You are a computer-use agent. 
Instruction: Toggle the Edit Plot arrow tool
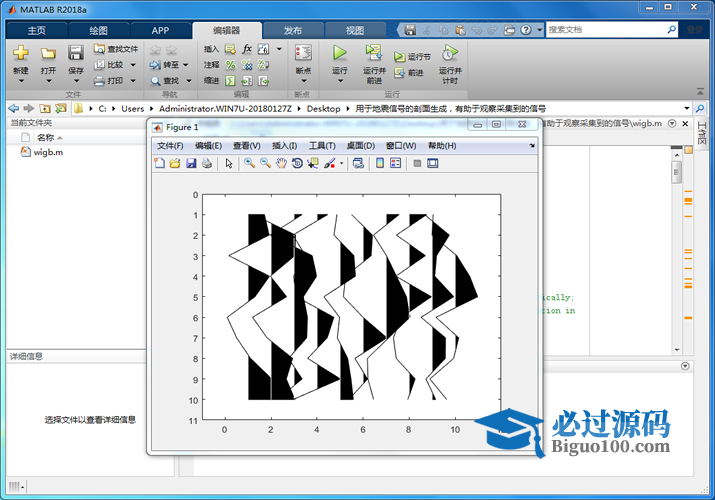pos(229,163)
